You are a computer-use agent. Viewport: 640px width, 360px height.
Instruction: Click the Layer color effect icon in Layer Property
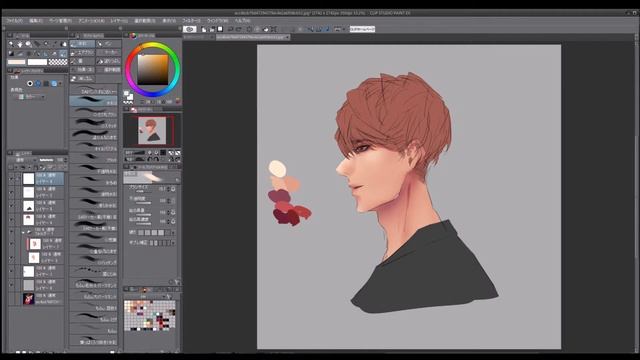(x=54, y=83)
